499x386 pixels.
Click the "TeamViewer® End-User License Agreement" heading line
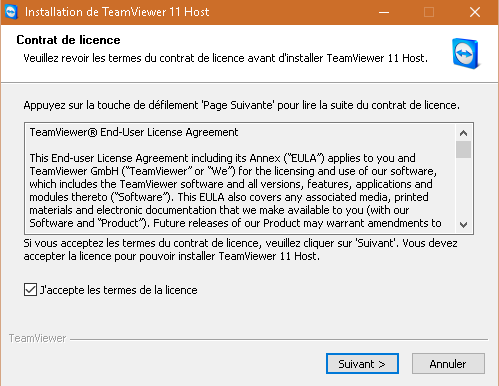(x=134, y=132)
